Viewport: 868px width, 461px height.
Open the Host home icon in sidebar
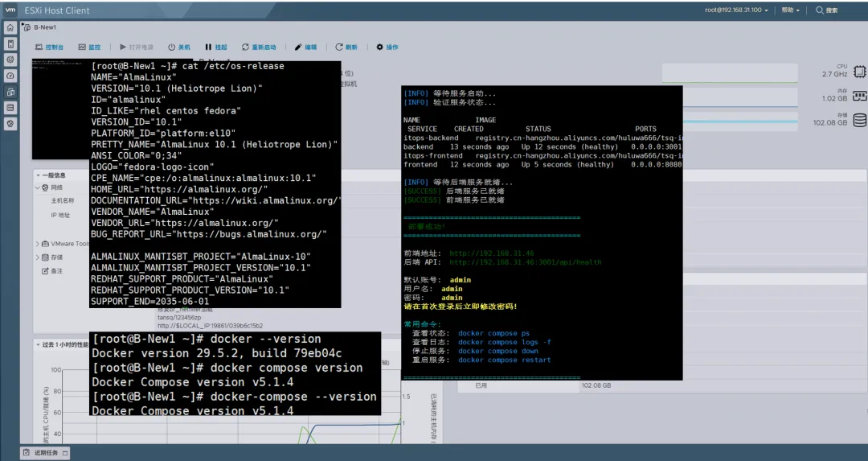10,27
